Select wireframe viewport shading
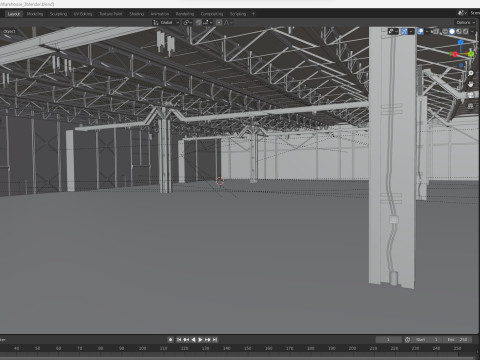The width and height of the screenshot is (480, 360). click(445, 32)
